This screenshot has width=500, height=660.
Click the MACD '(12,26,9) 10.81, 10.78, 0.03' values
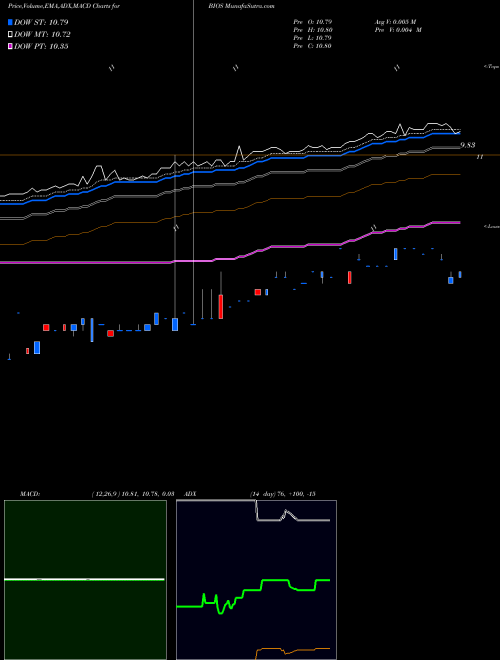click(x=133, y=494)
